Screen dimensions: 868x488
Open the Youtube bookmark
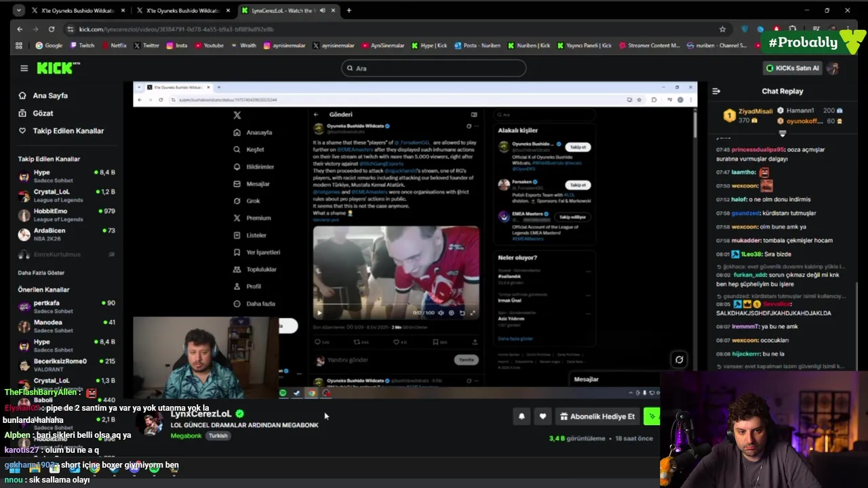coord(210,45)
